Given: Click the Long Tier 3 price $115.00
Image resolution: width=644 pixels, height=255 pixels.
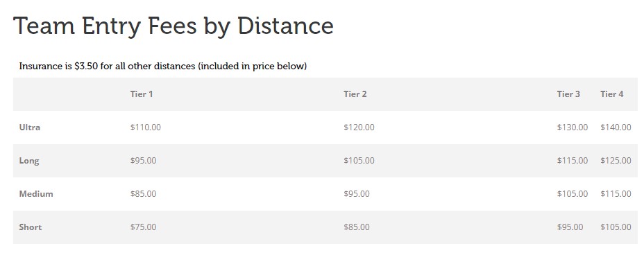Looking at the screenshot, I should pyautogui.click(x=572, y=160).
